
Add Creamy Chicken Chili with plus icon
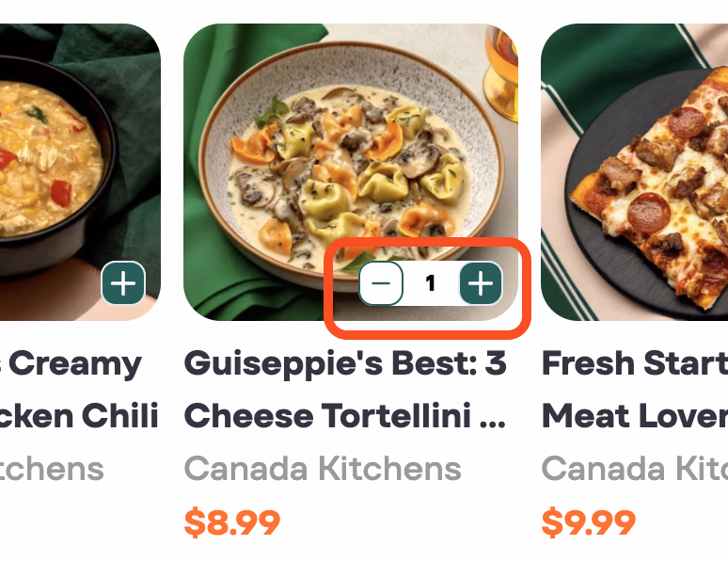tap(123, 283)
